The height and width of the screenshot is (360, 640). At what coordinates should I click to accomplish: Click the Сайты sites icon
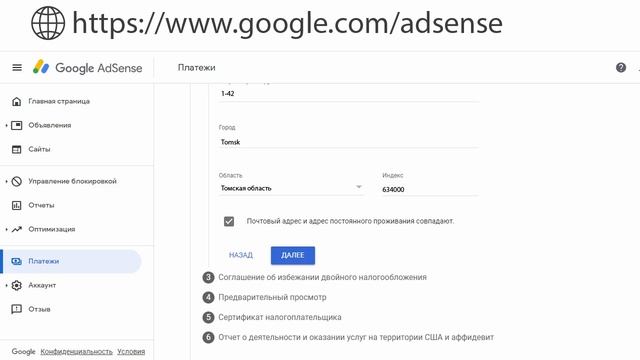coord(17,149)
